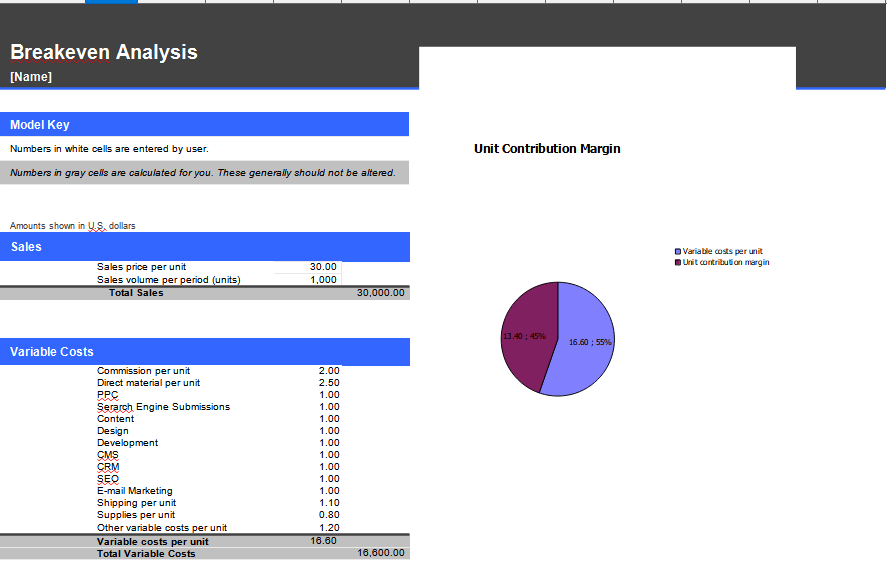
Task: Select the 'Numbers in gray cells' note
Action: tap(203, 173)
